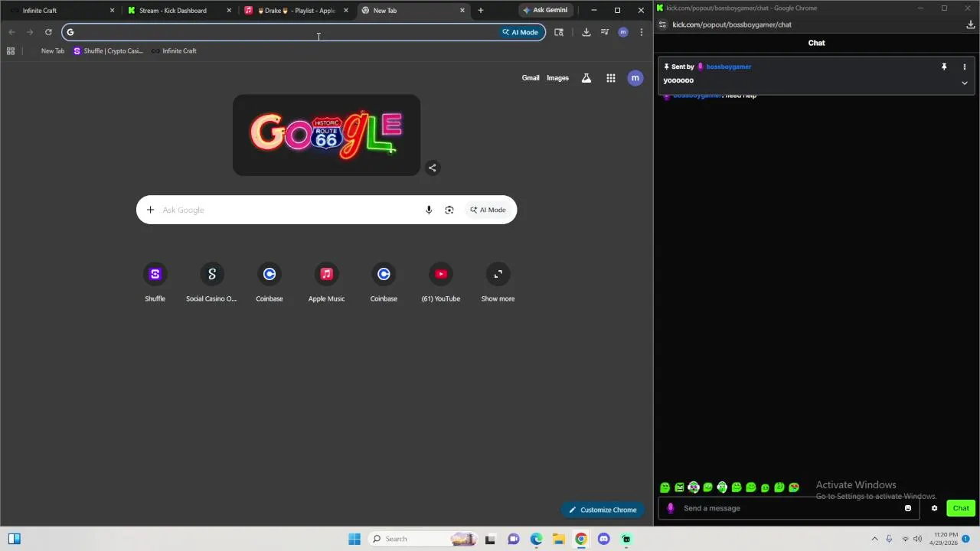980x551 pixels.
Task: Click the Customize Chrome button
Action: [603, 510]
